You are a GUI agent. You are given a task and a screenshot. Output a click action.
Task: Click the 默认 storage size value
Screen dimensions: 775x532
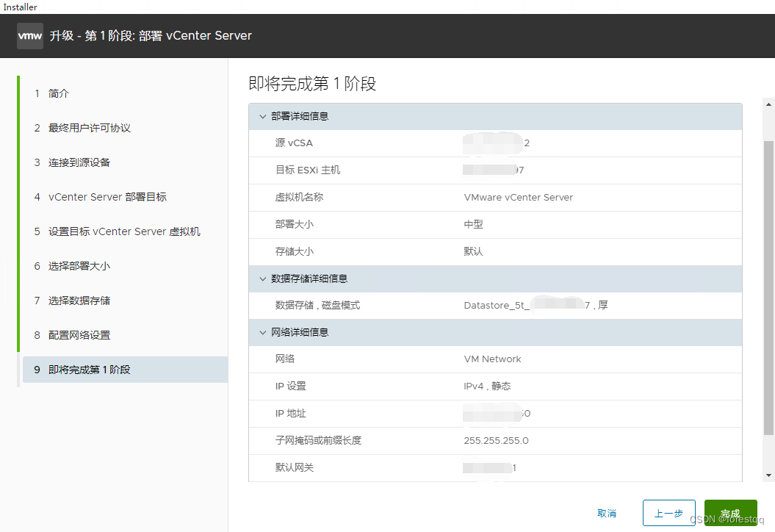tap(474, 251)
